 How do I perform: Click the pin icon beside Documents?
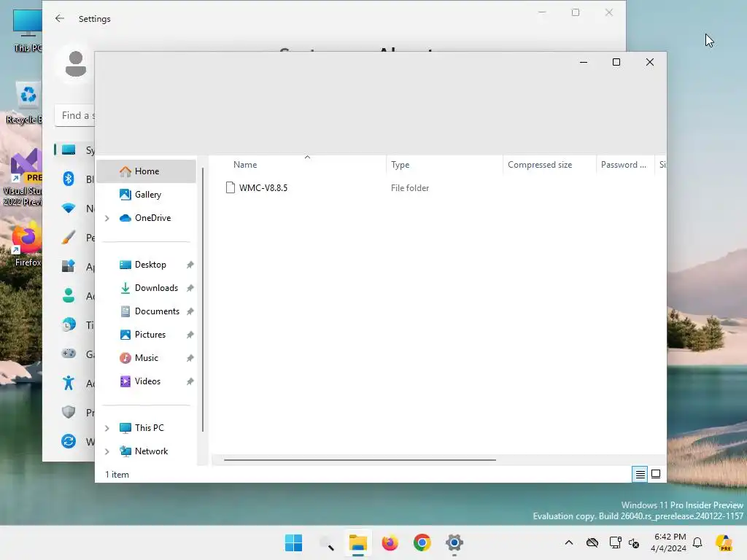tap(190, 311)
